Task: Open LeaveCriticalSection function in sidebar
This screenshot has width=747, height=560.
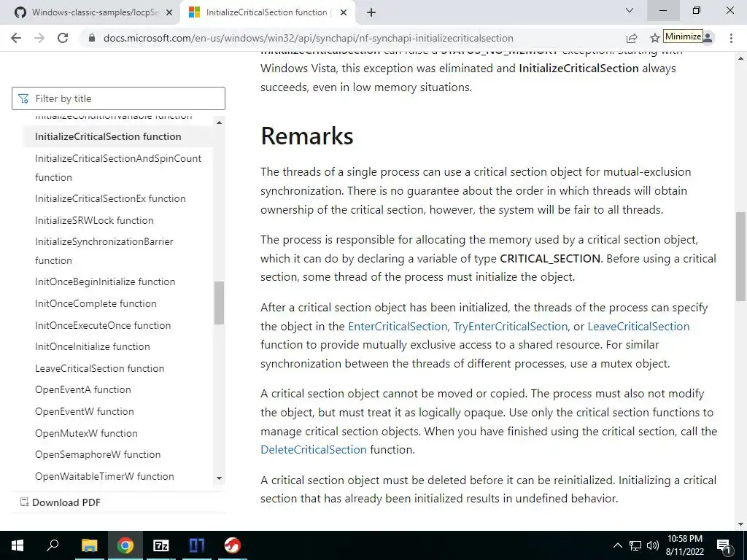Action: pos(99,368)
